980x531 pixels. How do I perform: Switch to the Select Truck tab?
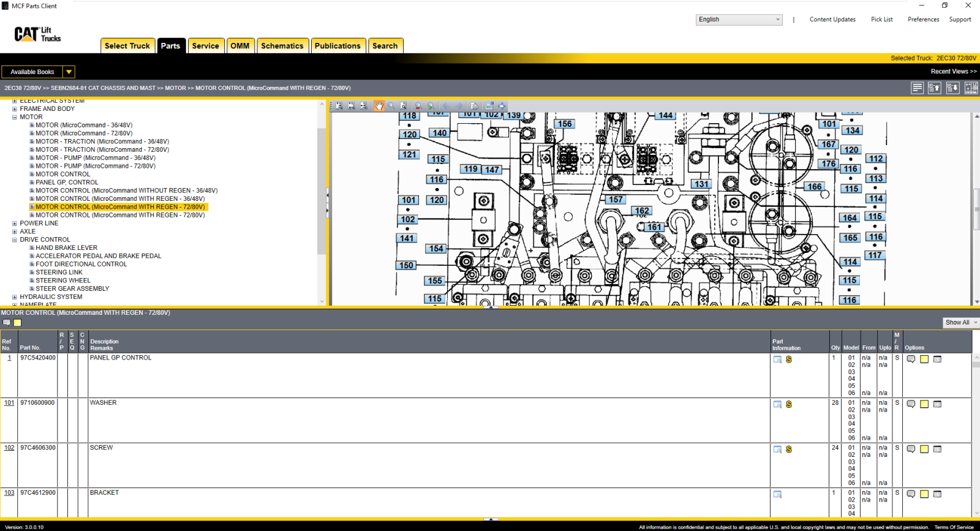click(127, 46)
